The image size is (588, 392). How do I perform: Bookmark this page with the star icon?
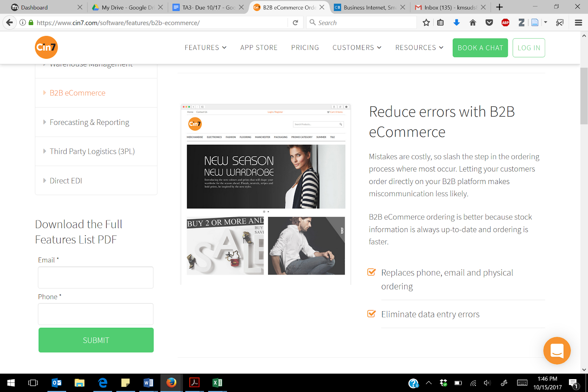[x=426, y=23]
